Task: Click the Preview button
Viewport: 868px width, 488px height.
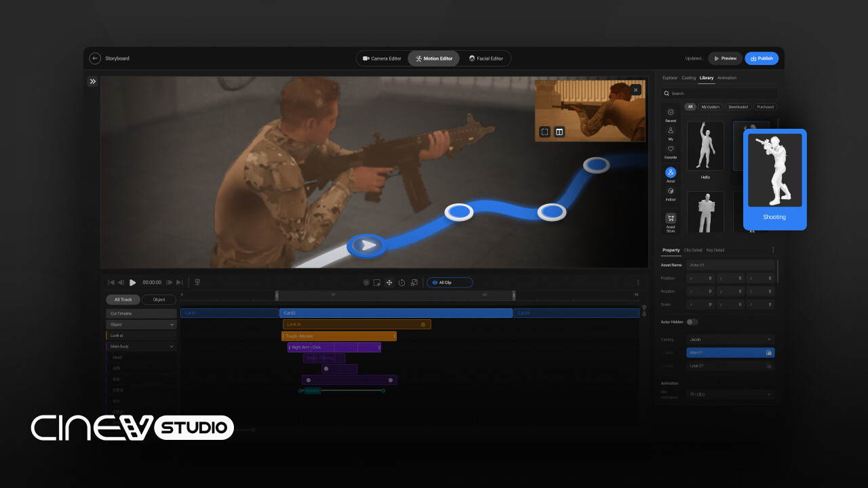Action: pyautogui.click(x=725, y=58)
